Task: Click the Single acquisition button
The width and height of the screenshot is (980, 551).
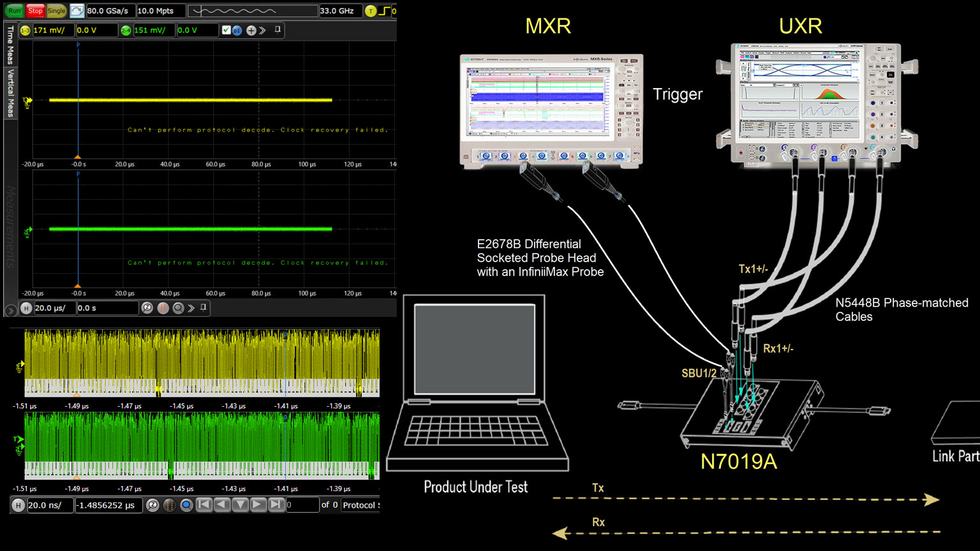Action: [x=56, y=11]
